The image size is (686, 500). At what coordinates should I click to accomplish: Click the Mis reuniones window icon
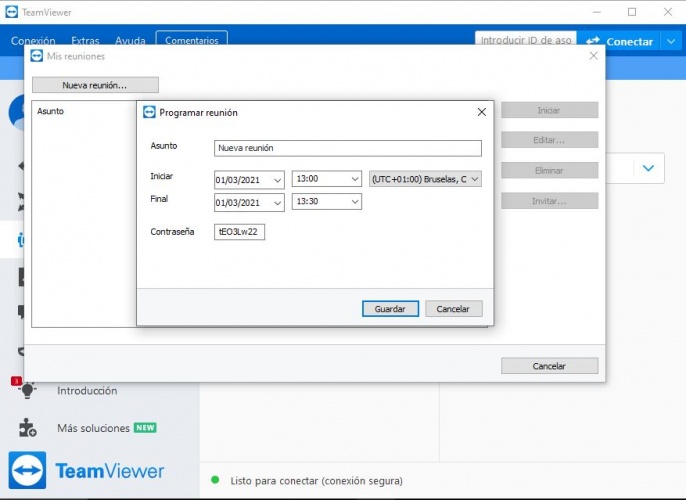(x=37, y=56)
